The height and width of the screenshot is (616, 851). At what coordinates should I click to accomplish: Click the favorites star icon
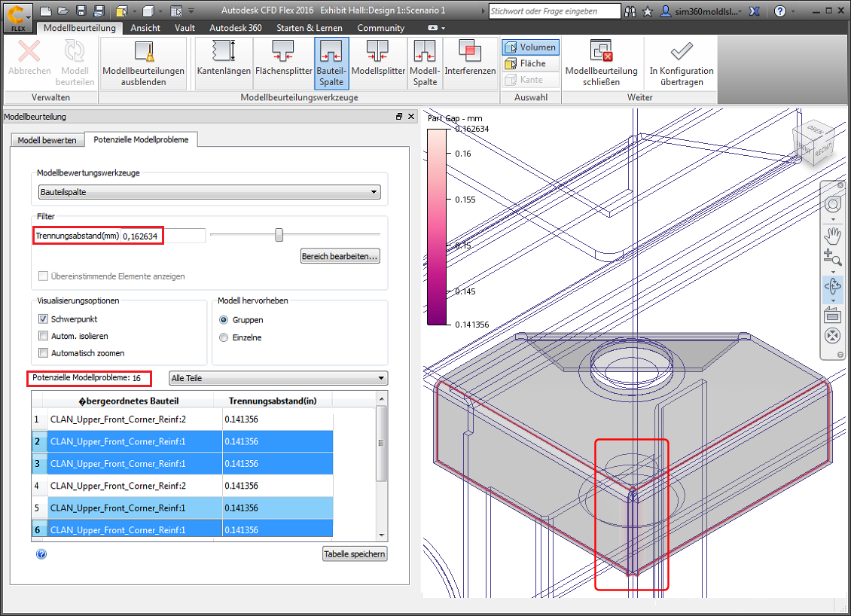click(648, 11)
